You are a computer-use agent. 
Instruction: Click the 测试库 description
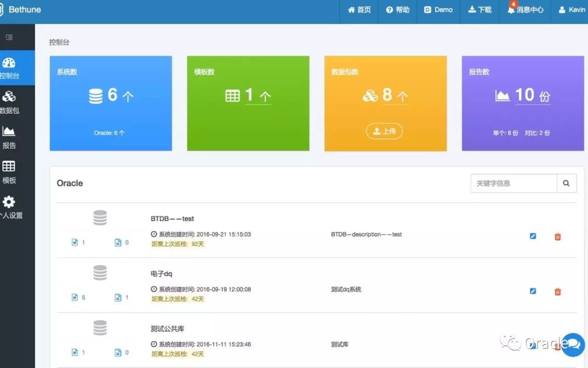339,344
